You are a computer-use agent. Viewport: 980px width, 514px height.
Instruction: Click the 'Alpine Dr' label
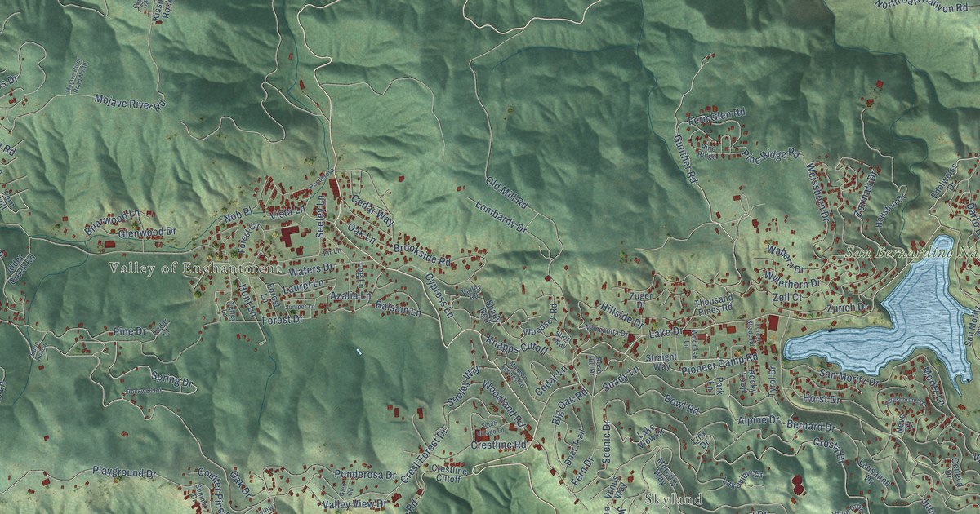[759, 421]
